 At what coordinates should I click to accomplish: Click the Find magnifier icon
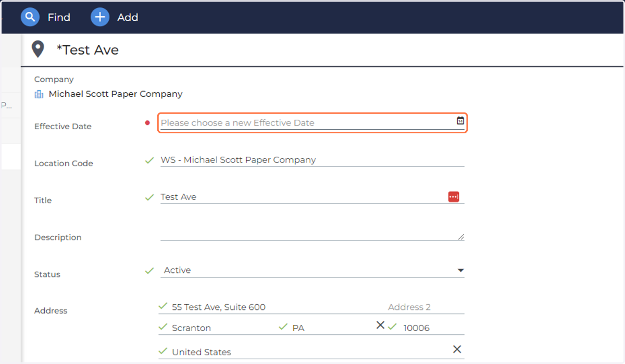(30, 17)
